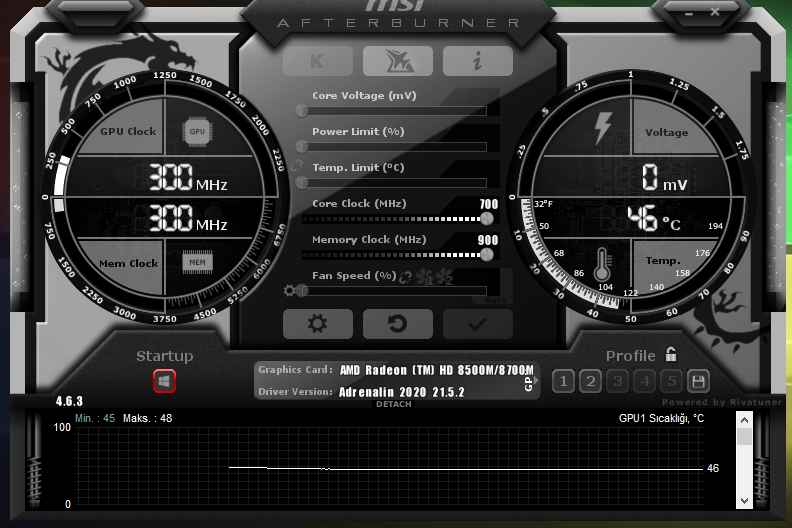Viewport: 792px width, 528px height.
Task: Click the Core Clock slider handle
Action: [487, 219]
